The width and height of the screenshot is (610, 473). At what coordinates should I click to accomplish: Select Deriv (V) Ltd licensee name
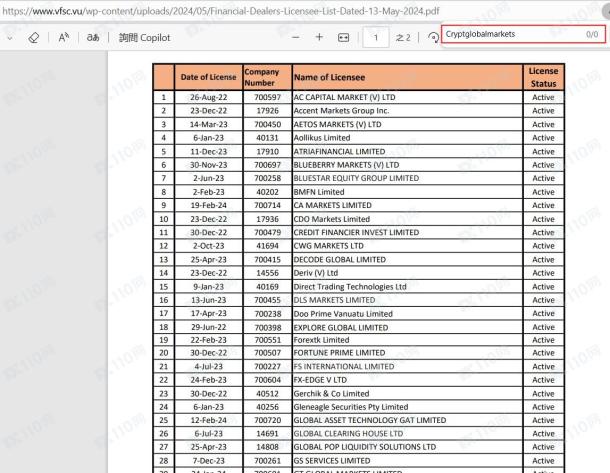coord(316,273)
